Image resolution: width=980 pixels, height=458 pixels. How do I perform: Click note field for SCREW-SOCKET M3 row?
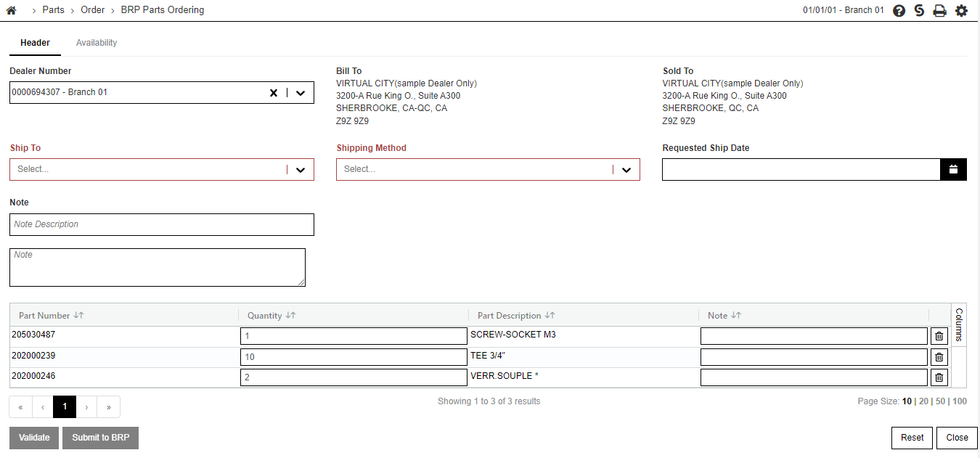coord(814,336)
